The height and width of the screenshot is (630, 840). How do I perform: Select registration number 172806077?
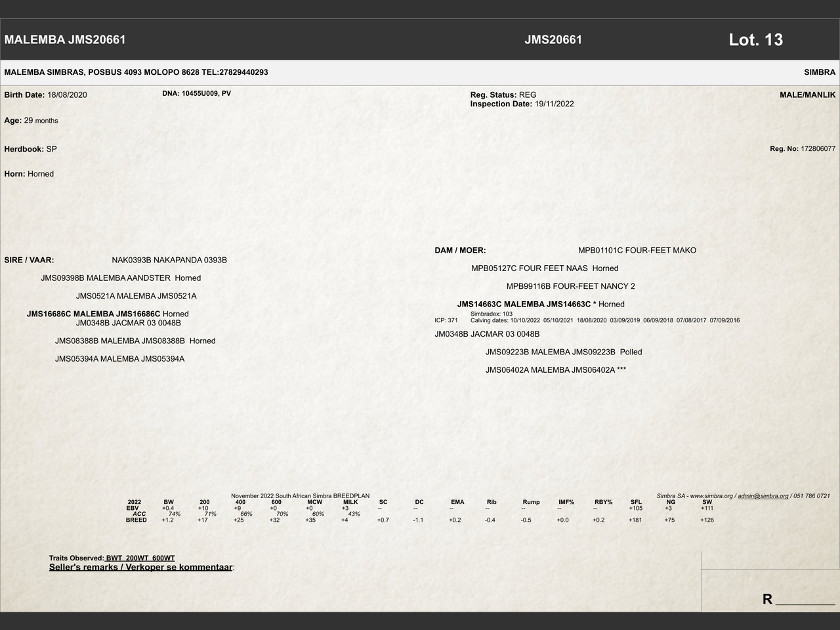pos(818,149)
